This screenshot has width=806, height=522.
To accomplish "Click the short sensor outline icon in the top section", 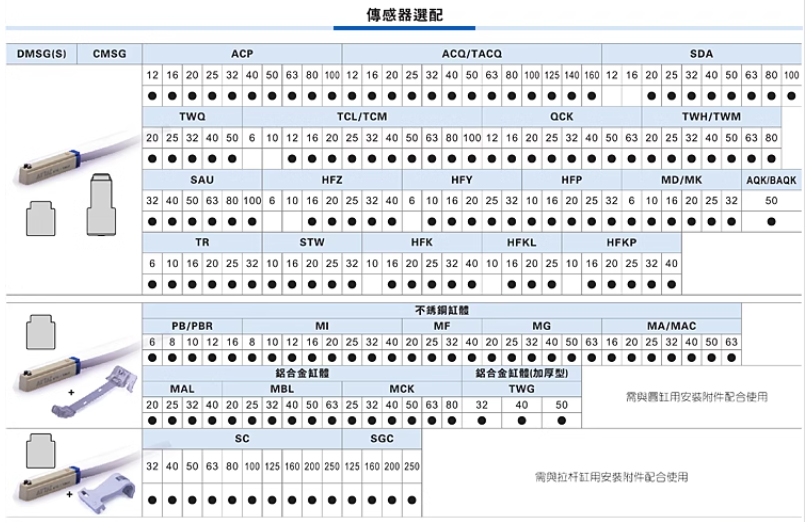I will tap(41, 218).
